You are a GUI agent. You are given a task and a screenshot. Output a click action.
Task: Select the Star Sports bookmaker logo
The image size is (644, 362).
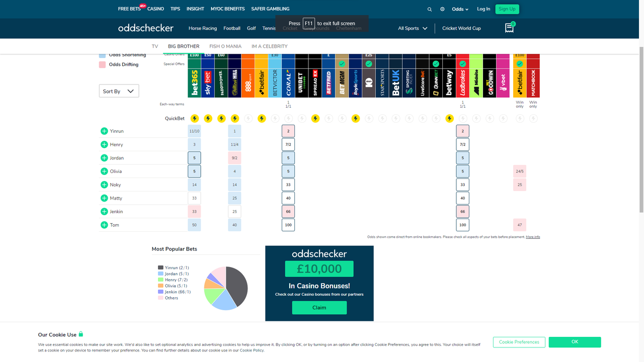(382, 83)
